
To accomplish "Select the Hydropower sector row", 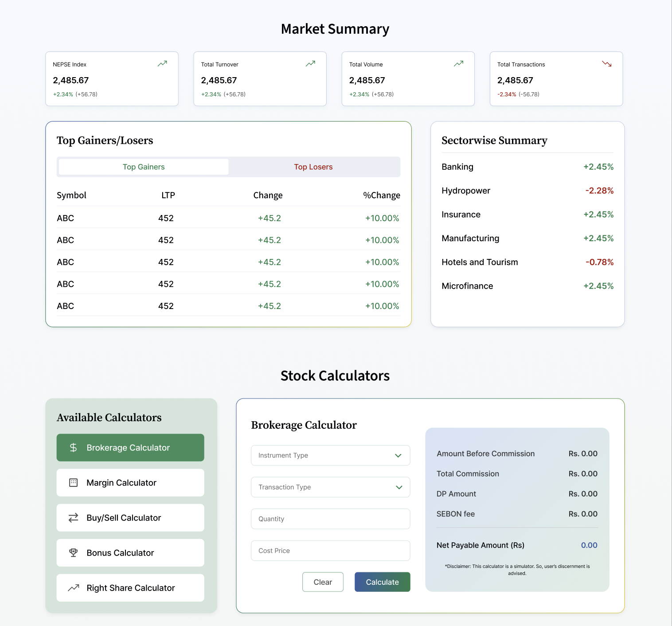I will [527, 191].
